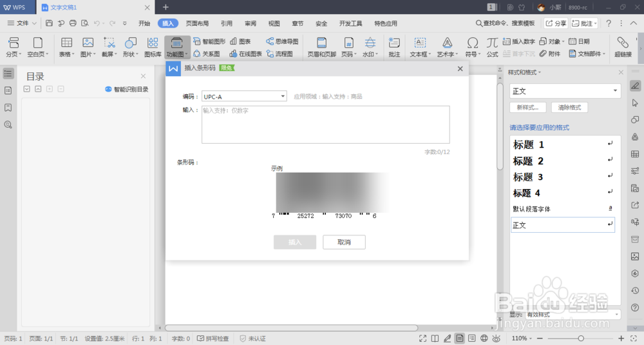644x345 pixels.
Task: Switch to 页面布局 tab
Action: 197,23
